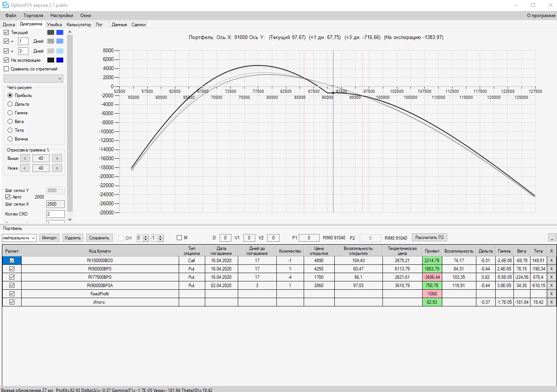Enable Сравнить со стратегией checkbox
Viewport: 557px width, 392px height.
pos(6,69)
